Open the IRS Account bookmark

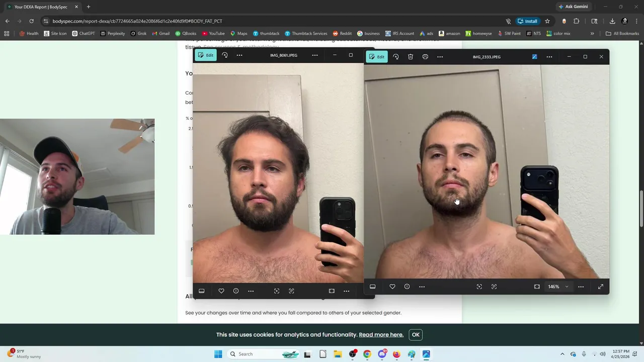point(399,34)
